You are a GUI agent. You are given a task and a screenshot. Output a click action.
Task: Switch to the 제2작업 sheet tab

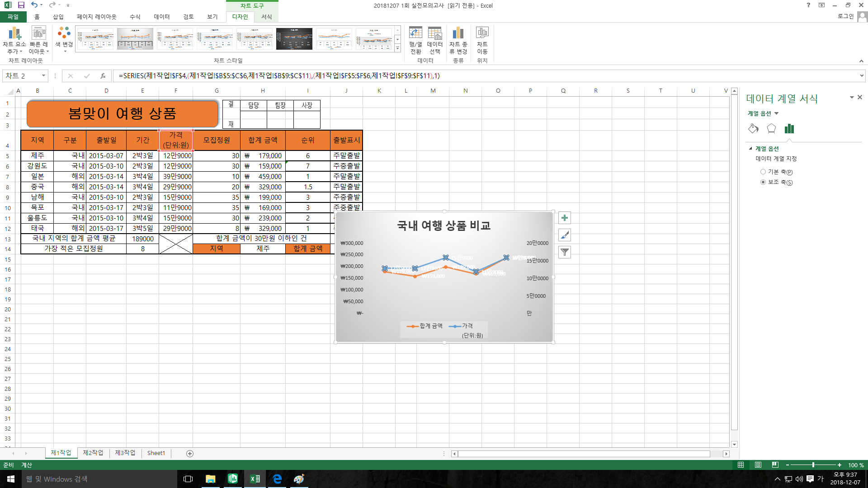pos(93,453)
